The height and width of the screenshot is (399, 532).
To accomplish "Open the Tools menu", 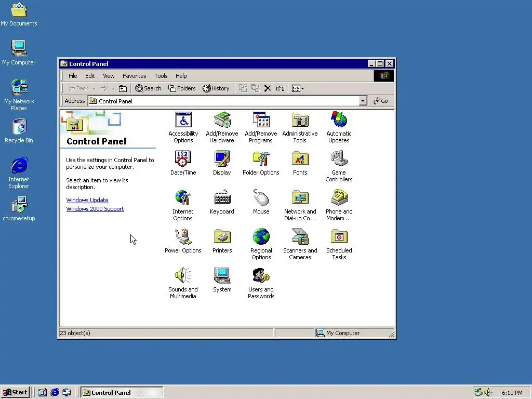I will coord(161,76).
